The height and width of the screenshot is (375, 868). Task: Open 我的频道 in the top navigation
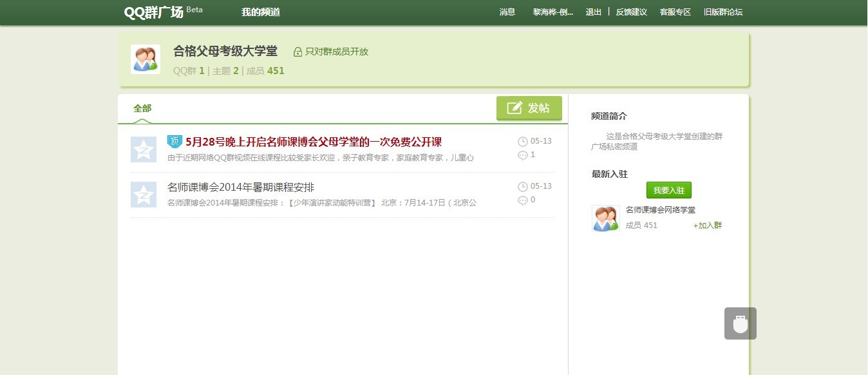(261, 12)
